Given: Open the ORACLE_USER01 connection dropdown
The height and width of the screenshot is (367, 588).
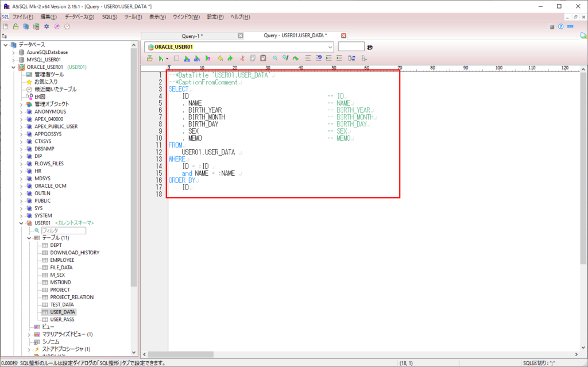Looking at the screenshot, I should coord(330,46).
